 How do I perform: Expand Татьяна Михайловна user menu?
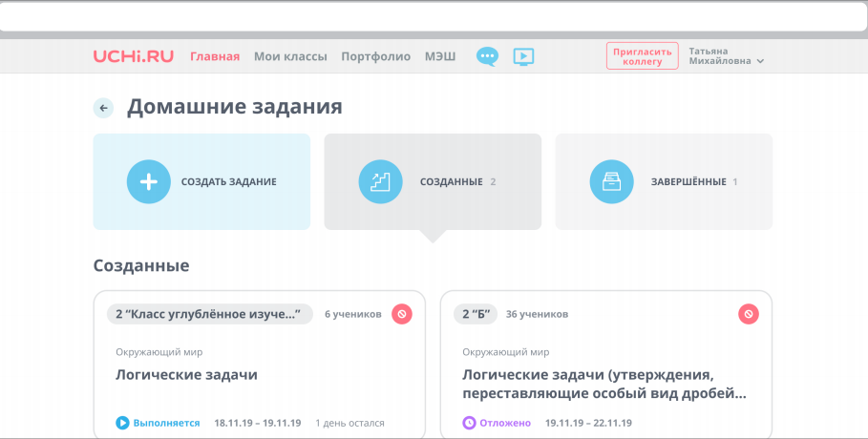click(727, 56)
